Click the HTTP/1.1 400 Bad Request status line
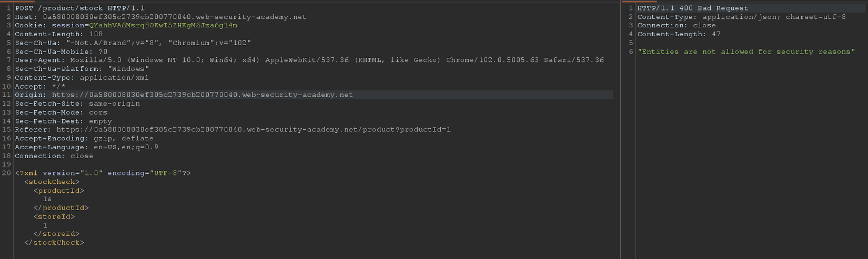868x259 pixels. (692, 8)
